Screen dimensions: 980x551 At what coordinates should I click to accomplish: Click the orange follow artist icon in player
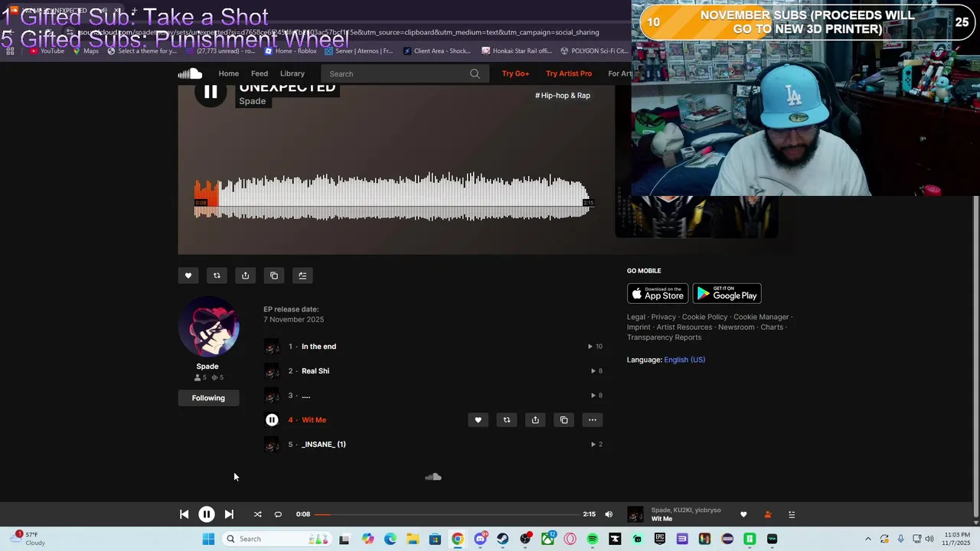767,514
